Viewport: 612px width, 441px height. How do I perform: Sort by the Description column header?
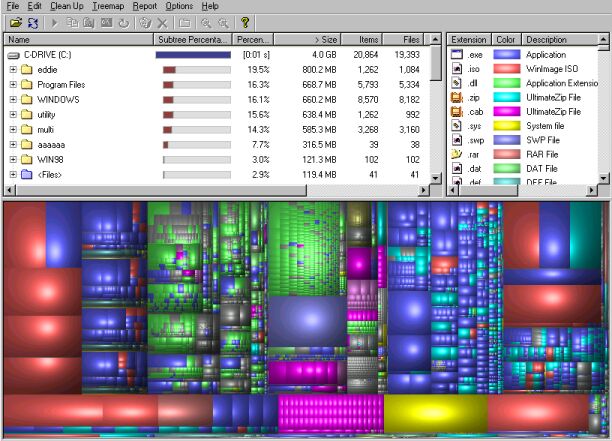click(560, 40)
